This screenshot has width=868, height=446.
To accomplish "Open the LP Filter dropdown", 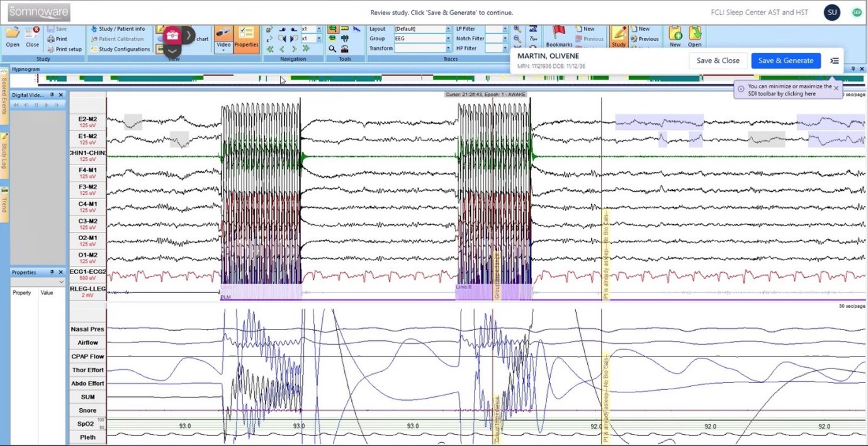I will (505, 29).
